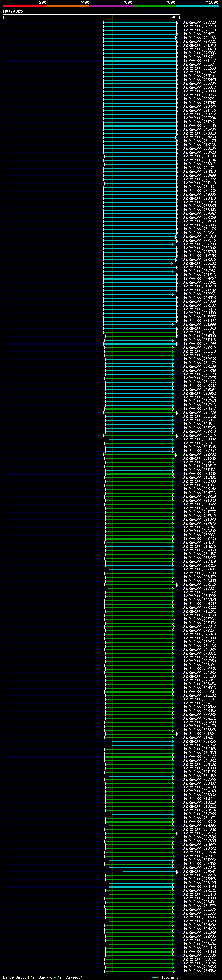222x980 pixels.
Task: Open hit UniRef100_Q2V728
Action: pos(199,23)
